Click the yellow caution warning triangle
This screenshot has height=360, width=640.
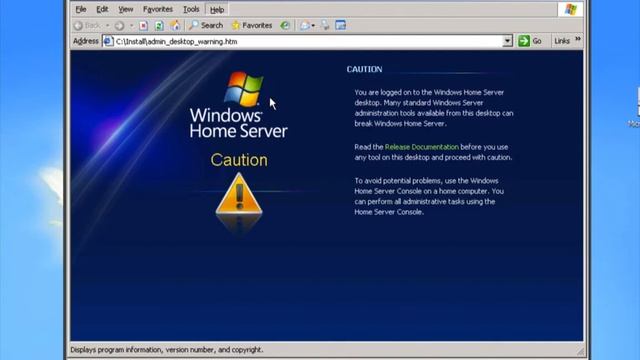(x=239, y=193)
